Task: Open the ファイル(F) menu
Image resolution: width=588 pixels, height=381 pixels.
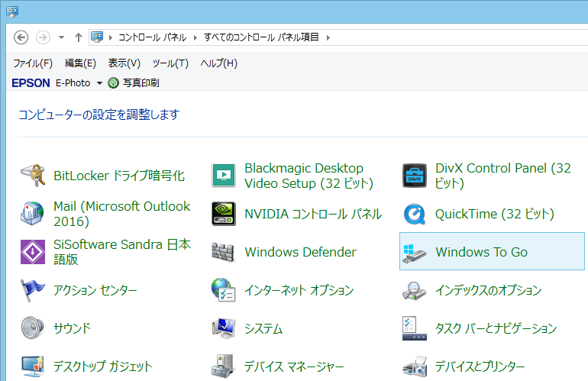Action: tap(33, 63)
